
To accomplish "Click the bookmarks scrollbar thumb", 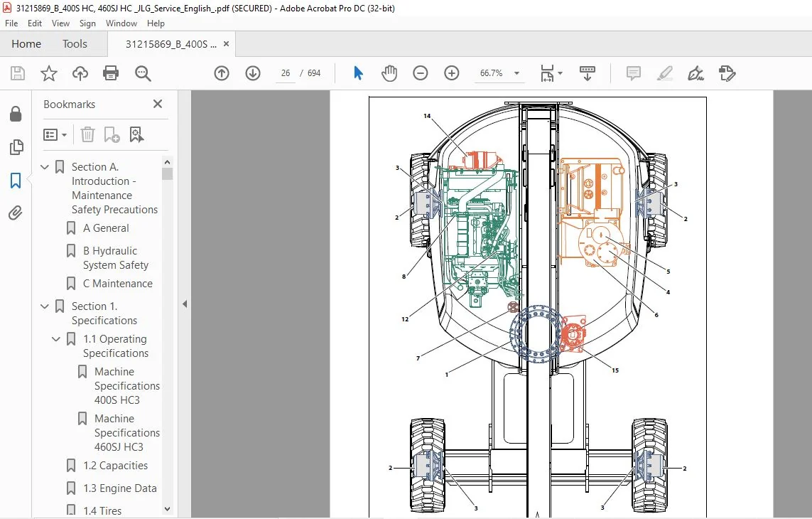I will coord(167,173).
